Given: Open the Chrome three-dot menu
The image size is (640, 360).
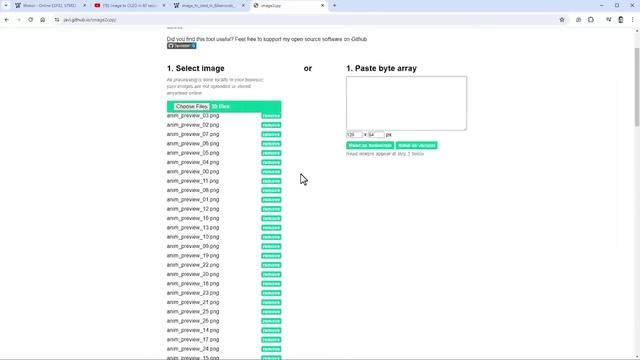Looking at the screenshot, I should [632, 20].
